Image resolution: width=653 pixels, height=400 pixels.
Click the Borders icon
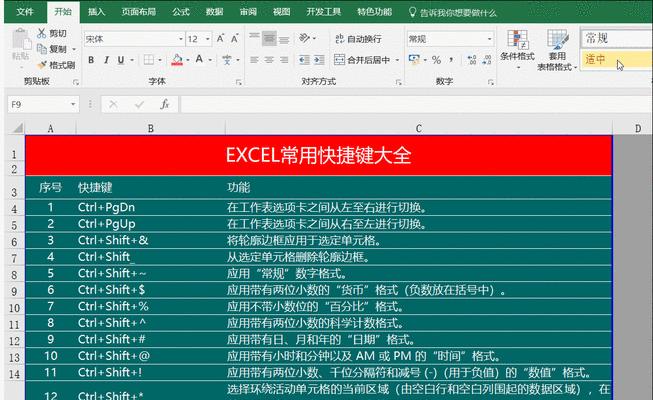click(x=148, y=60)
